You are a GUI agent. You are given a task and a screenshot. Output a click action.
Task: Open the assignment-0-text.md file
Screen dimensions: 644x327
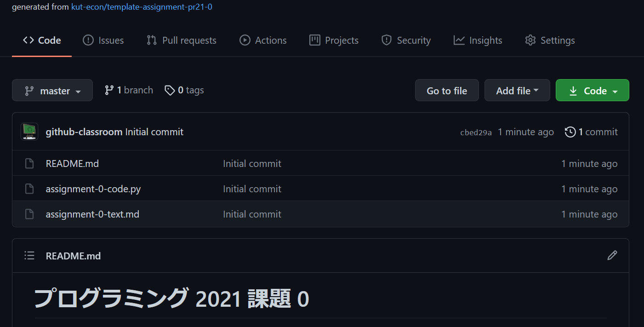[92, 214]
